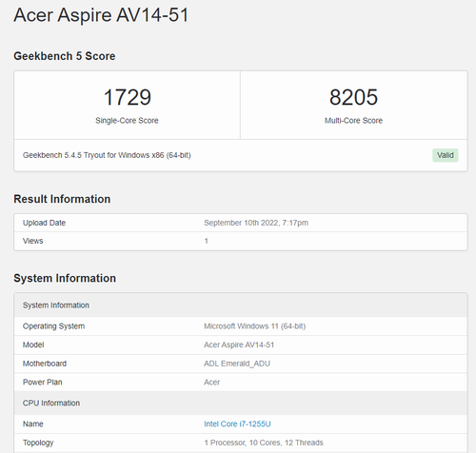Select the Microsoft Windows 11 (64-bit) value
The width and height of the screenshot is (476, 453).
click(x=254, y=326)
